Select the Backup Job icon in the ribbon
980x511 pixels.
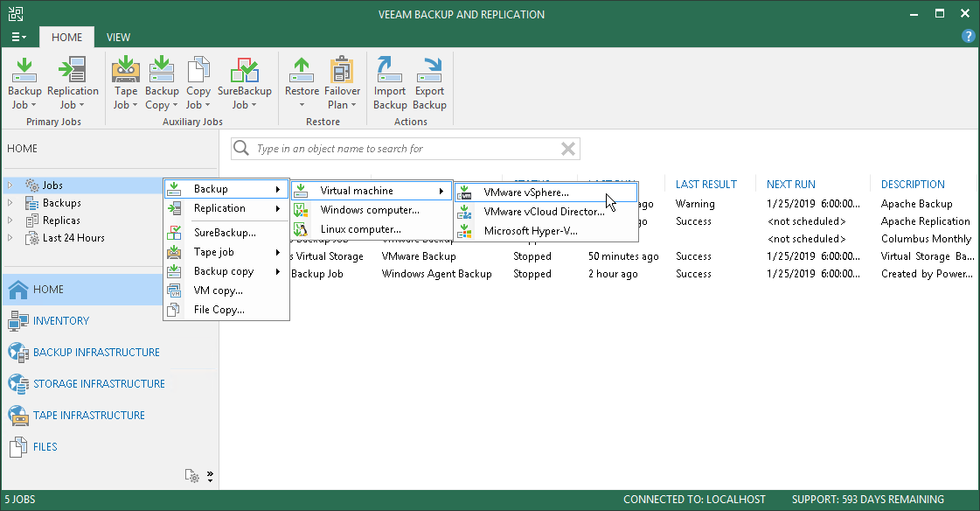(24, 83)
